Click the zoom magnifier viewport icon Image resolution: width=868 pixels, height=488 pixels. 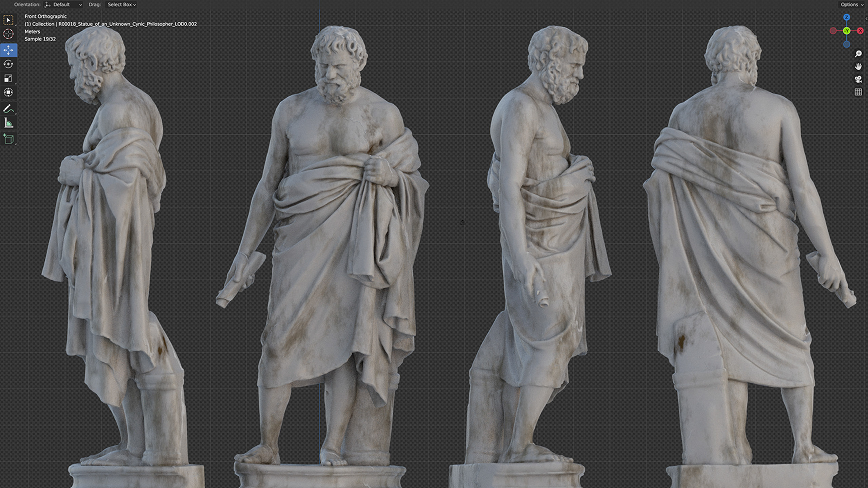pyautogui.click(x=858, y=54)
